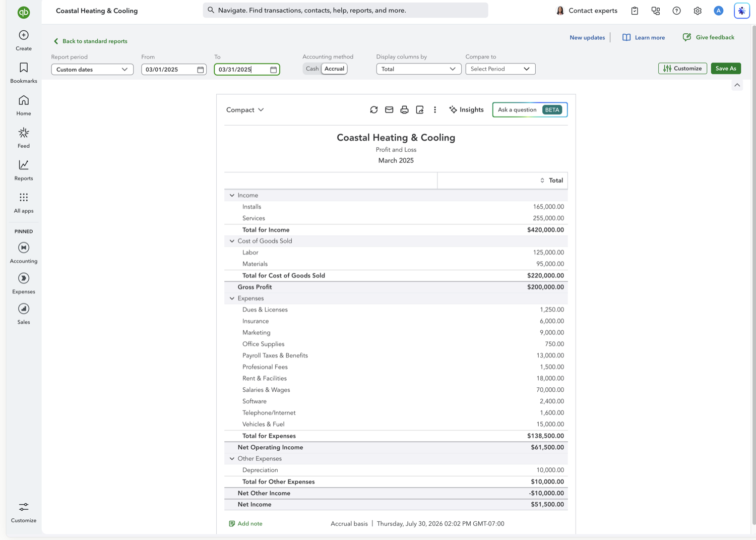The height and width of the screenshot is (540, 756).
Task: Click the Save As button
Action: (x=726, y=69)
